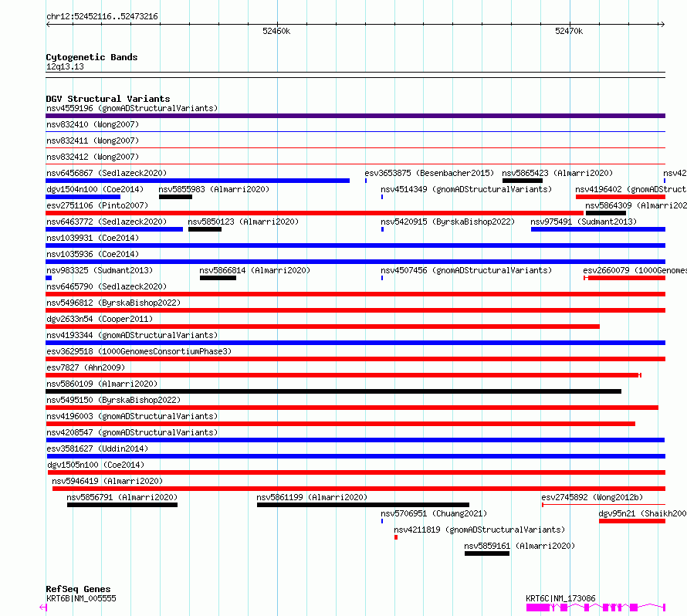687x616 pixels.
Task: Open the KRT6C|NM_173086 gene label
Action: [560, 598]
